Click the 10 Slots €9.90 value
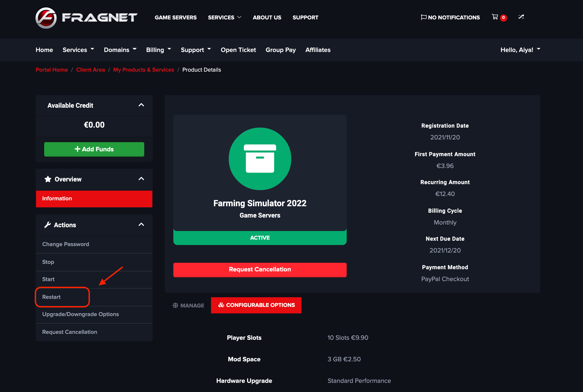The image size is (583, 392). click(x=348, y=338)
